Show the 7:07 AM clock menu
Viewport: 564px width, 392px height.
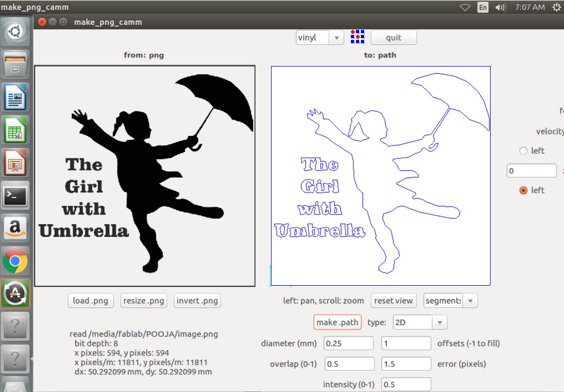tap(530, 7)
